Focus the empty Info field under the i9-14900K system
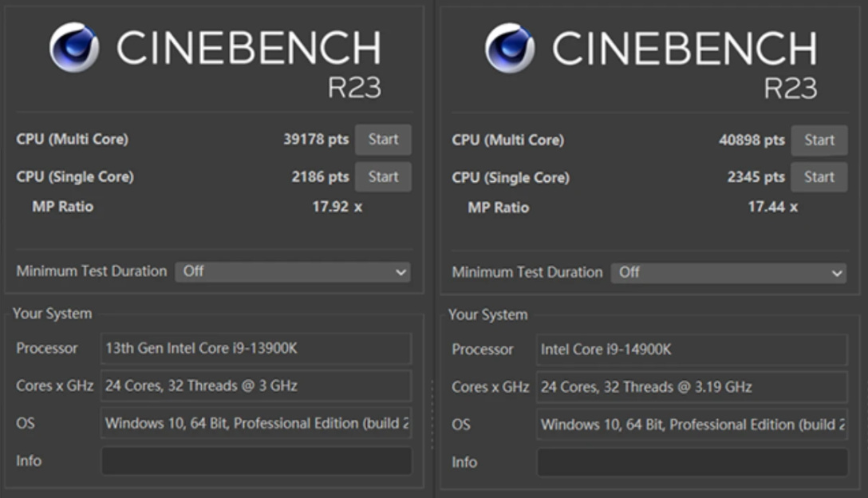Screen dimensions: 868x498 point(691,462)
